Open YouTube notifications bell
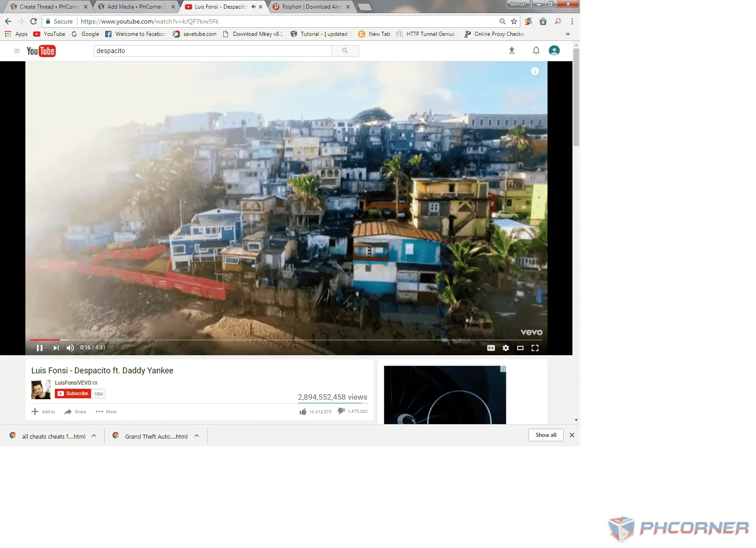 click(x=536, y=50)
